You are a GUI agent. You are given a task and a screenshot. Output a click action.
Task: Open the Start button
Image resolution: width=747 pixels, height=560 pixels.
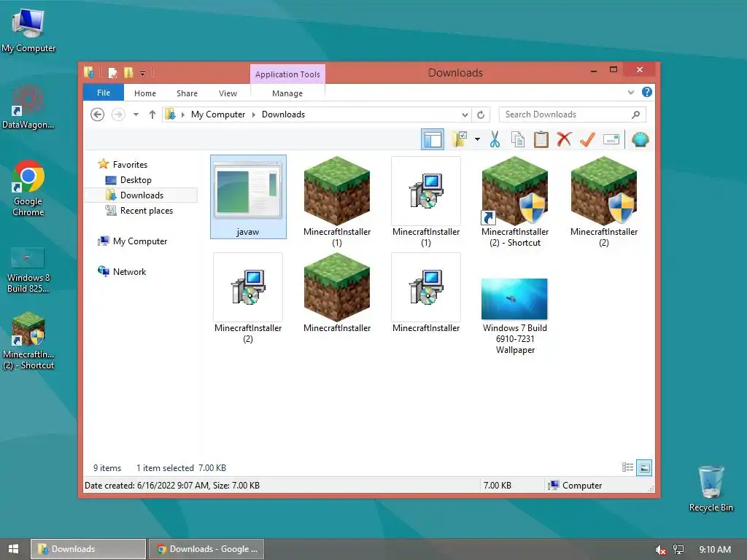[14, 549]
